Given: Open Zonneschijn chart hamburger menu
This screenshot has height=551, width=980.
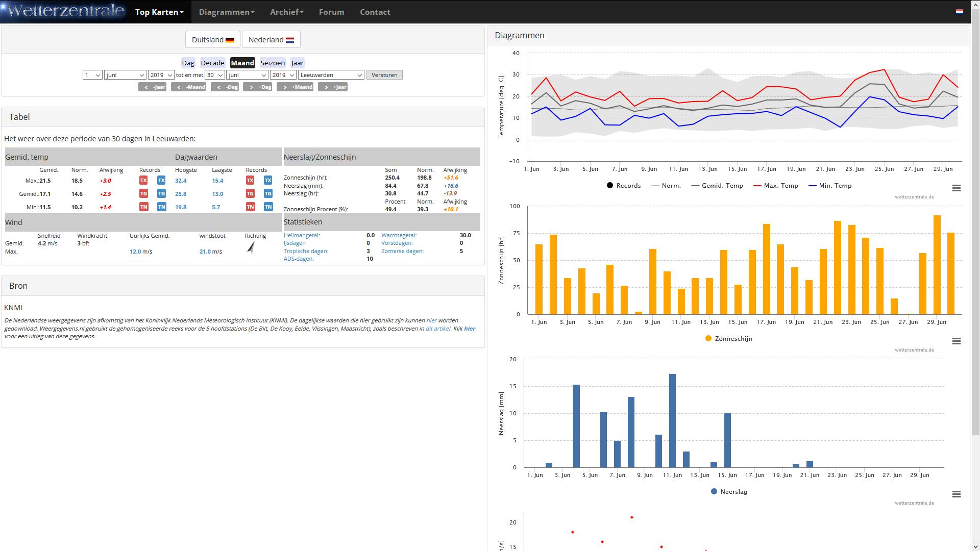Looking at the screenshot, I should (957, 341).
